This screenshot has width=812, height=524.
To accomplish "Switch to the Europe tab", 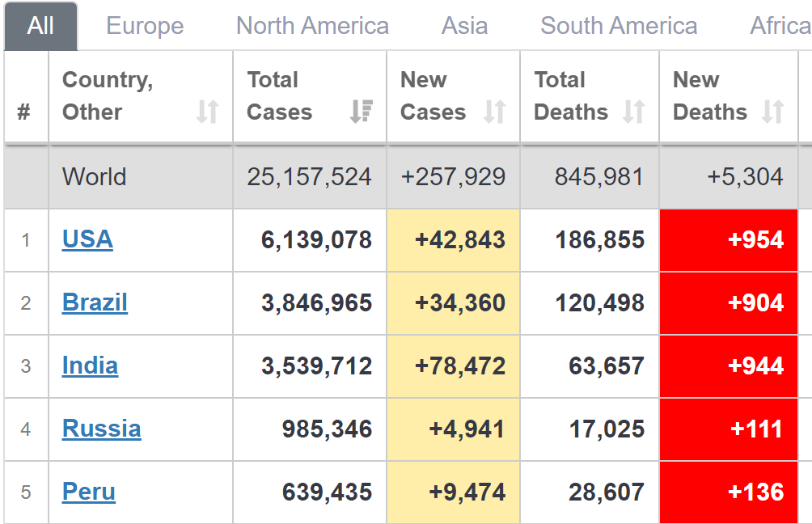I will (145, 26).
